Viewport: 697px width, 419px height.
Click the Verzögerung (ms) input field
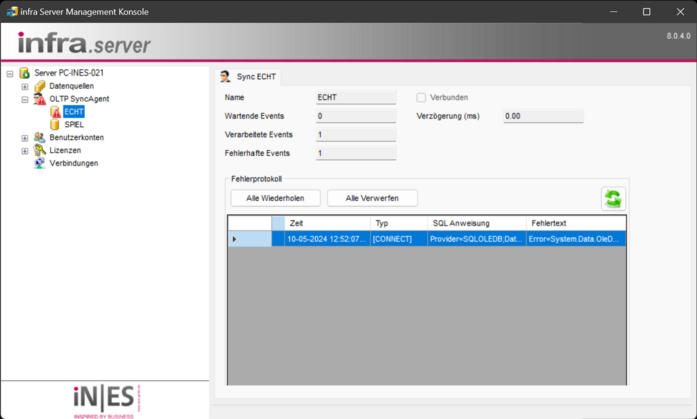point(542,116)
